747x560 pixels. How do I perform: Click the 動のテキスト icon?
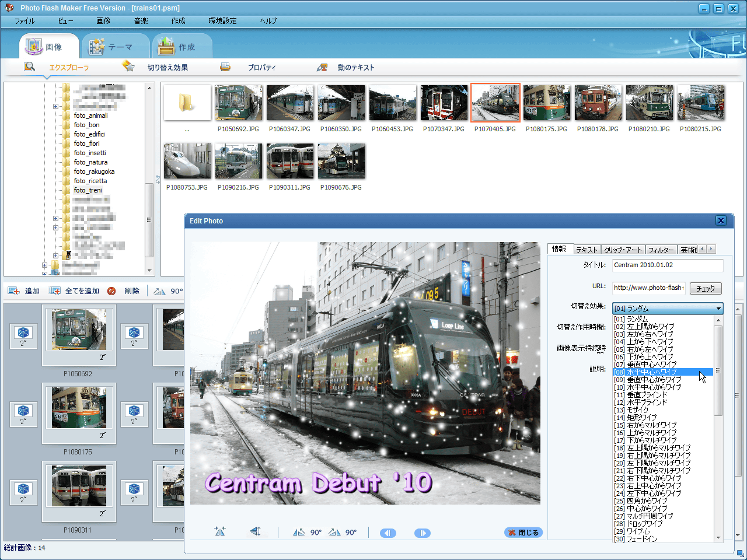coord(322,68)
